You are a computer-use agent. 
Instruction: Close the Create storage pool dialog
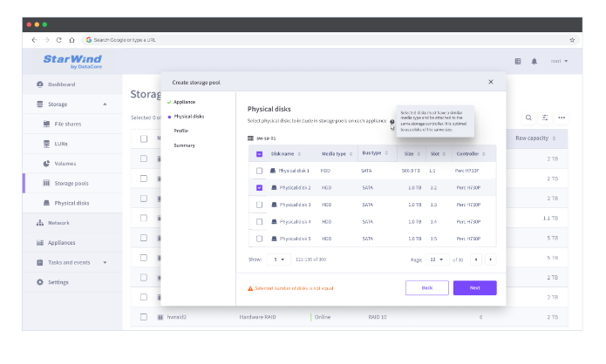tap(490, 82)
